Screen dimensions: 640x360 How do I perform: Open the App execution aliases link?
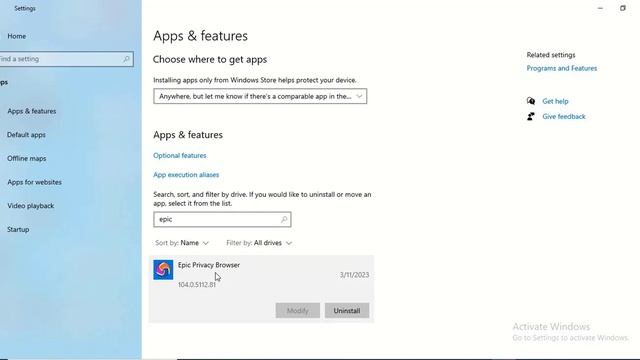[186, 175]
